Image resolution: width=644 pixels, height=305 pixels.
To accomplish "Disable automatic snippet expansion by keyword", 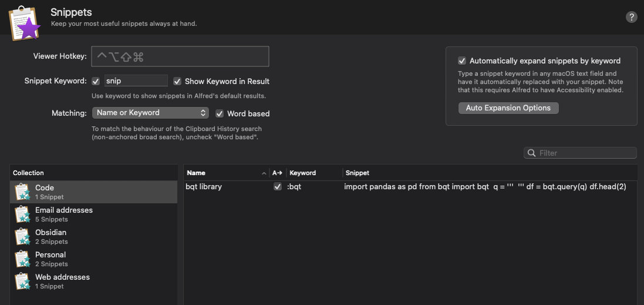I will pyautogui.click(x=462, y=61).
